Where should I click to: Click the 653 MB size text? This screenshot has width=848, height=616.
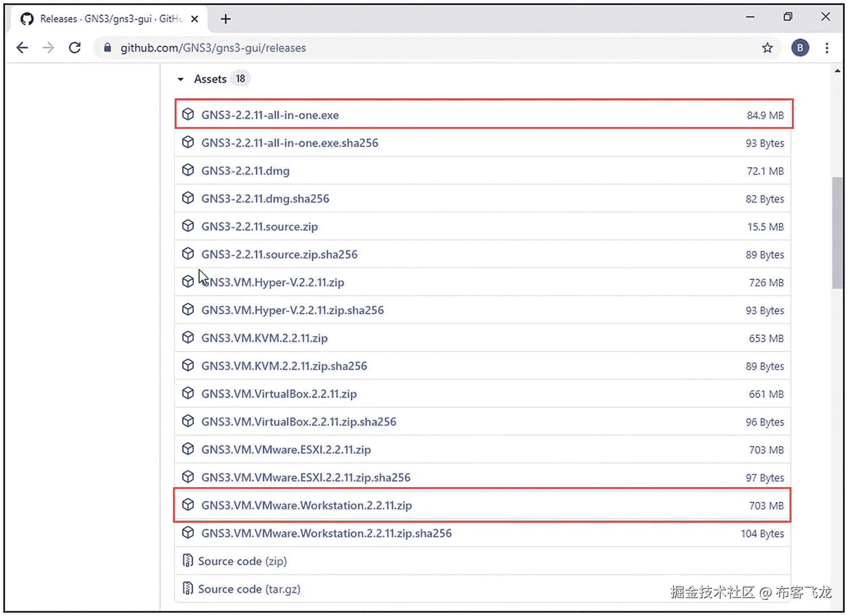pos(766,339)
